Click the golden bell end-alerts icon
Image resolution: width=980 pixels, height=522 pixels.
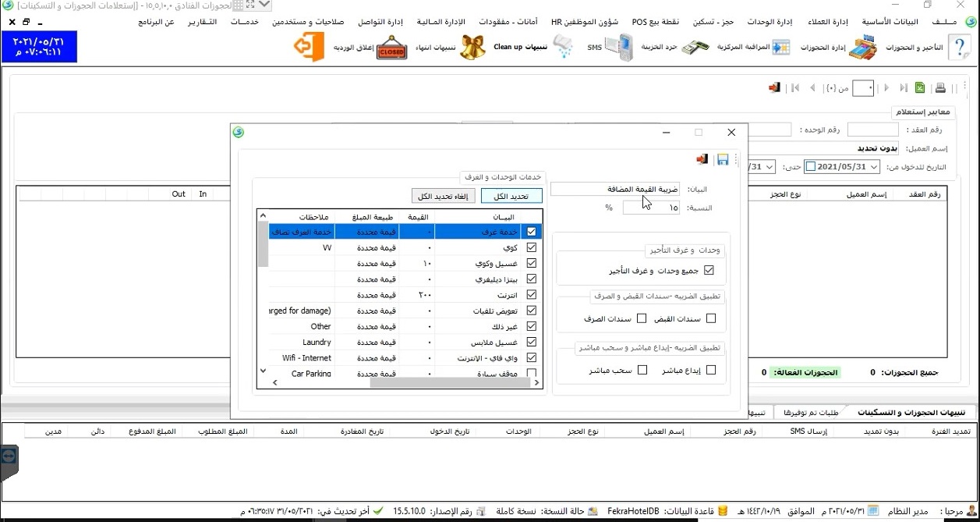[x=472, y=48]
